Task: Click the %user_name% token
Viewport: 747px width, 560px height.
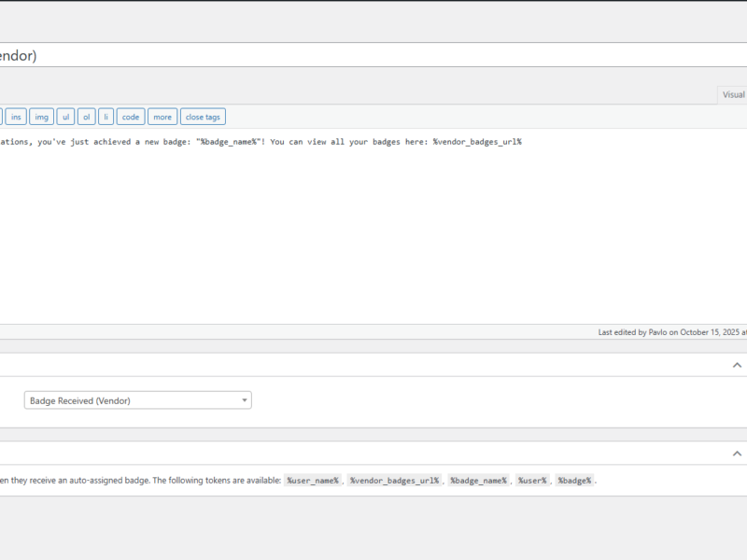Action: (x=313, y=481)
